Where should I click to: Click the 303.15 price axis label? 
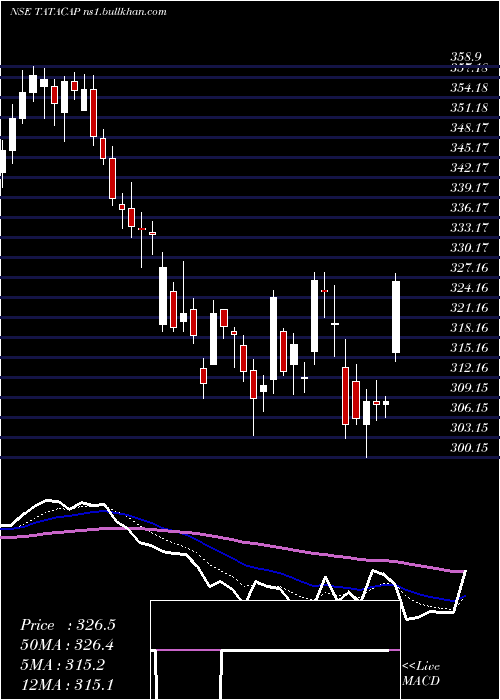point(468,428)
